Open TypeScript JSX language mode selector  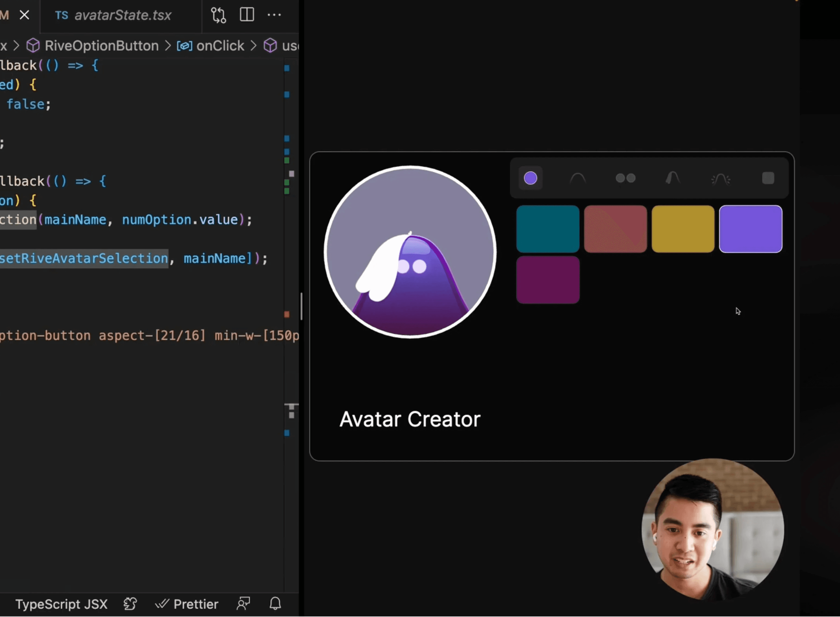[61, 604]
